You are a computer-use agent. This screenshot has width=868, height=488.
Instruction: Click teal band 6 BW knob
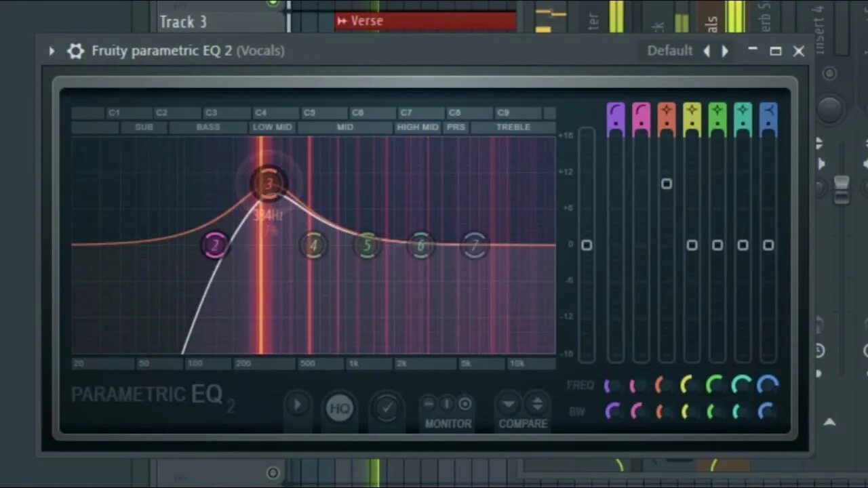click(742, 411)
